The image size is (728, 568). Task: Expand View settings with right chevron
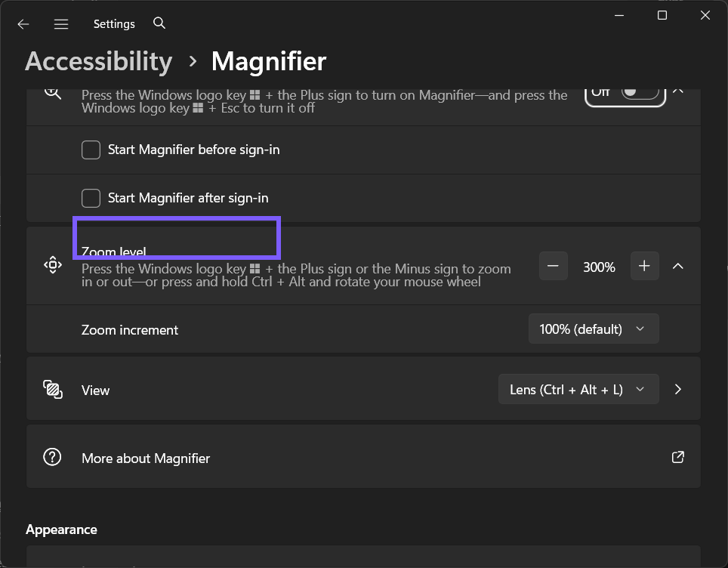coord(678,389)
